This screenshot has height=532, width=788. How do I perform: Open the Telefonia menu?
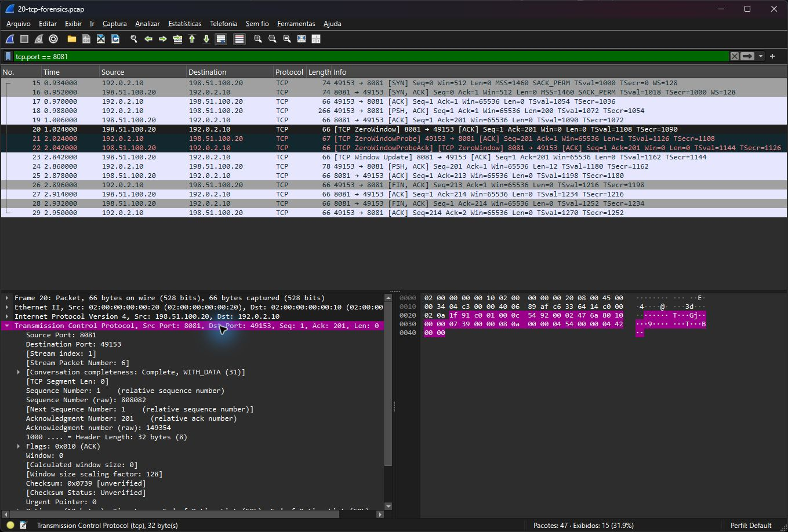(224, 24)
